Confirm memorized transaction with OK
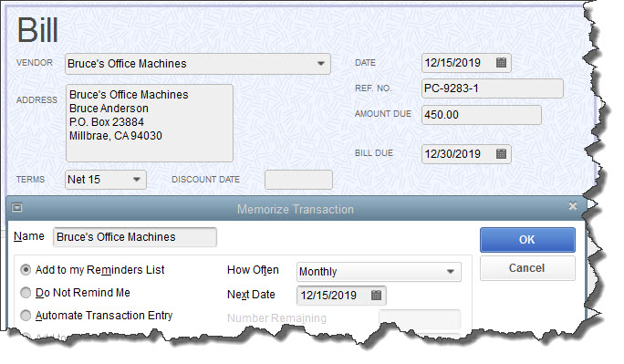 point(527,240)
